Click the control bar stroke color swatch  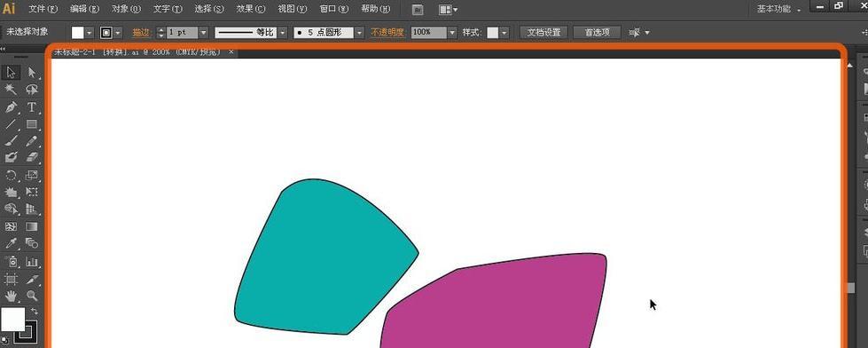click(106, 33)
